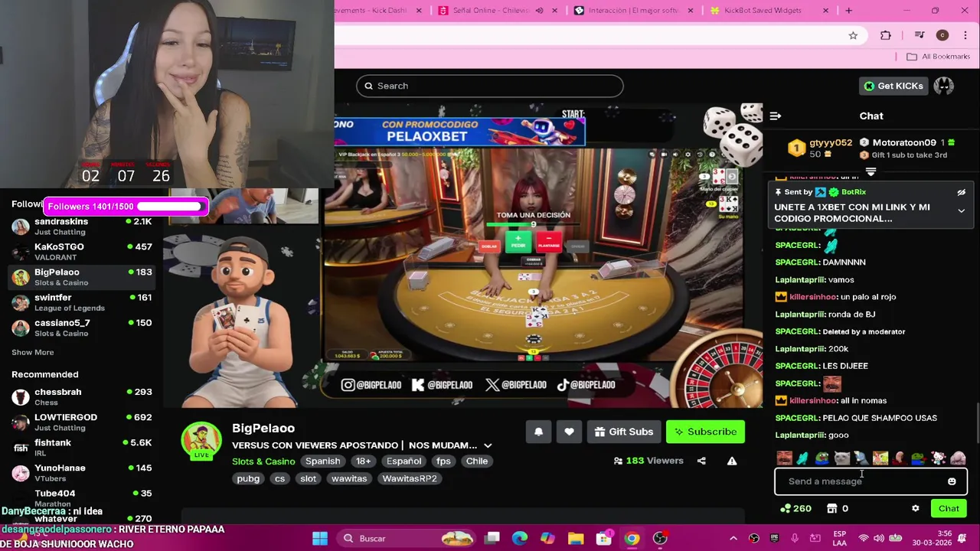Select the WawitasRP2 tag
The height and width of the screenshot is (551, 980).
(x=410, y=478)
